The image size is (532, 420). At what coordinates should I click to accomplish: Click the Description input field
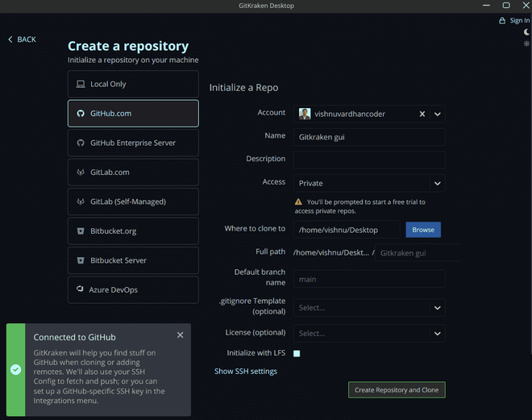(x=369, y=159)
